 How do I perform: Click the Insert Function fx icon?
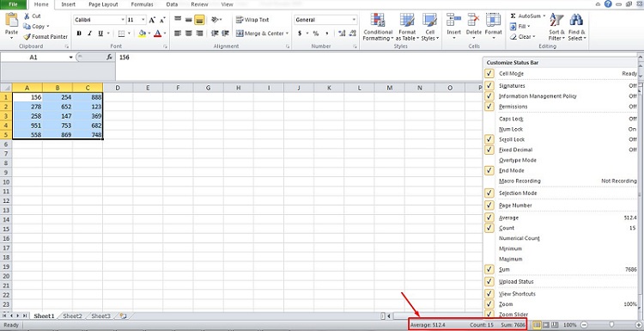(109, 57)
